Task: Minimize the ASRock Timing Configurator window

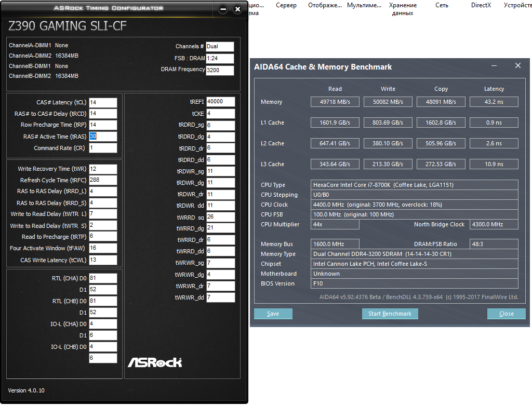Action: tap(223, 9)
